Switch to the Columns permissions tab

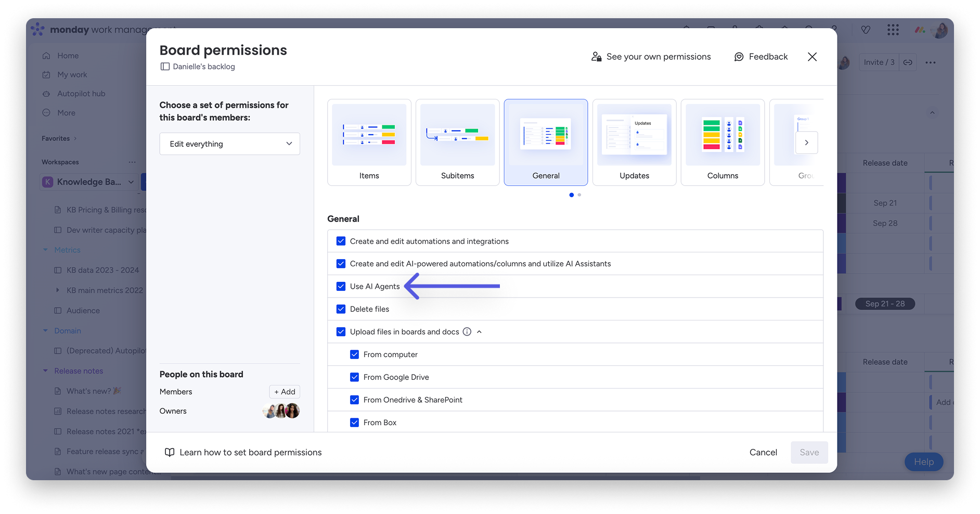[723, 143]
